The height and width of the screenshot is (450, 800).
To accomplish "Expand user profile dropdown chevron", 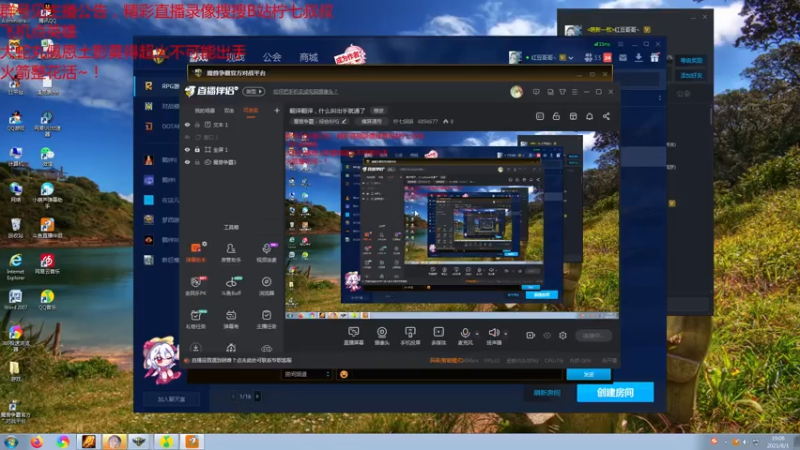I will click(x=570, y=58).
